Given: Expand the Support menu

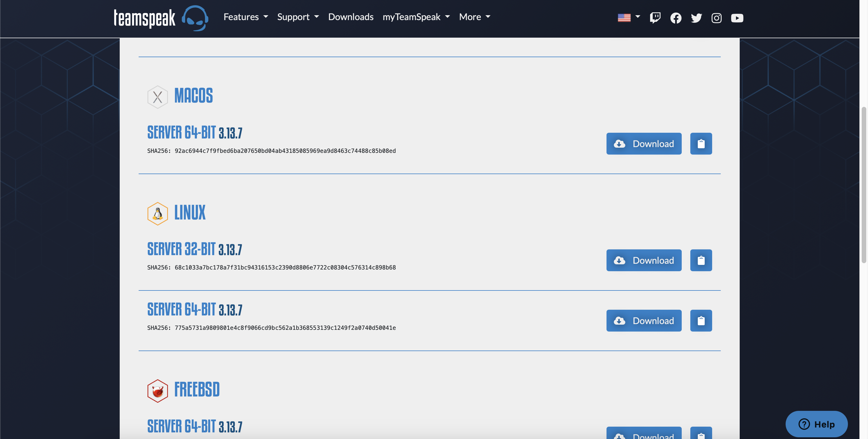Looking at the screenshot, I should 298,17.
